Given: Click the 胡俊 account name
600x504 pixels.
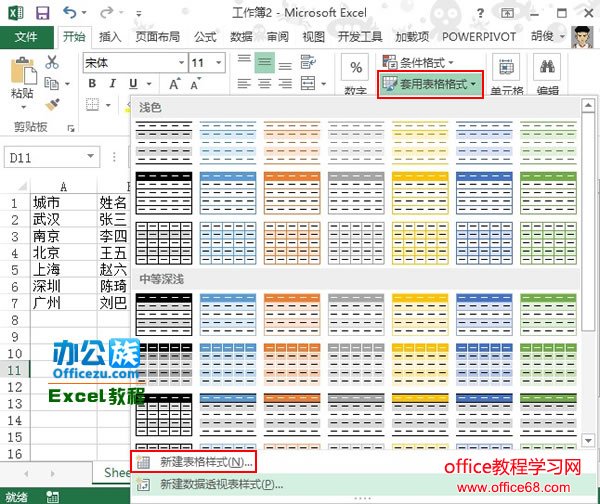Looking at the screenshot, I should (x=543, y=37).
